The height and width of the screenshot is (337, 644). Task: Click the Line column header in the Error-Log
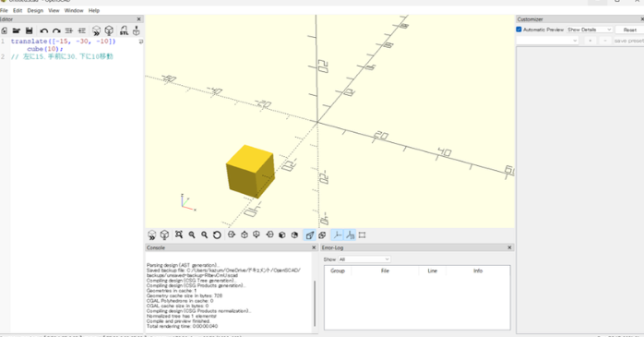(x=432, y=271)
